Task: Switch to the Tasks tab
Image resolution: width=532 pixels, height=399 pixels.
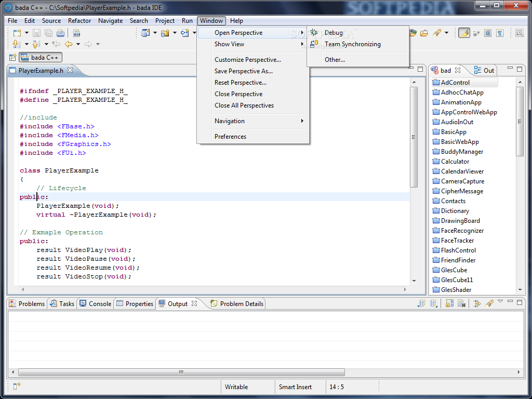Action: pos(62,303)
